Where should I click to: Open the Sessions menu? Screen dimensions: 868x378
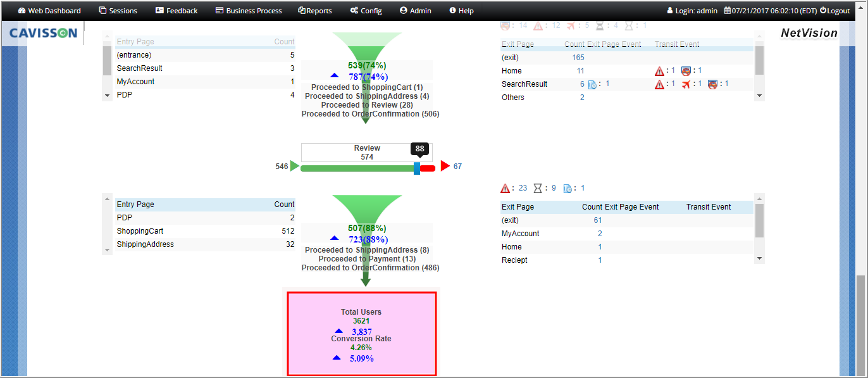(118, 11)
